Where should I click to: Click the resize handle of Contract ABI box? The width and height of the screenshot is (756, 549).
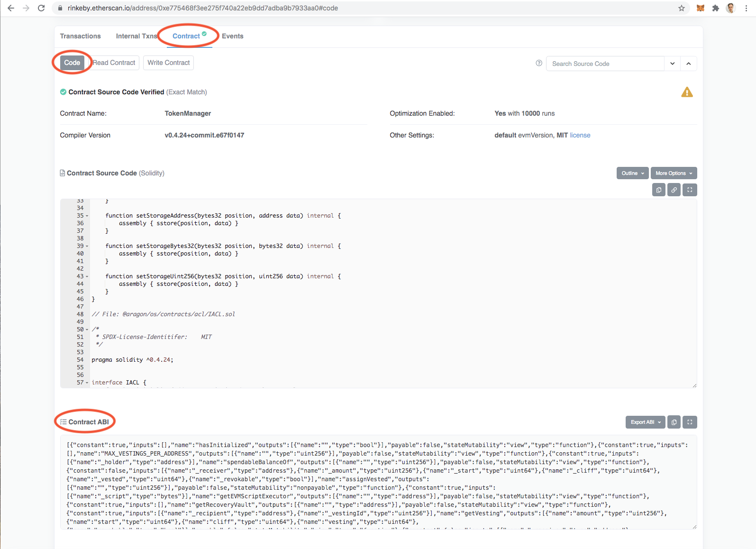point(694,527)
